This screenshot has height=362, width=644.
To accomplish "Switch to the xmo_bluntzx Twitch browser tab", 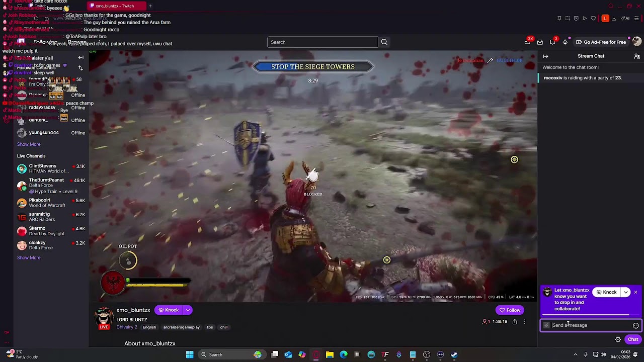I will coord(116,6).
